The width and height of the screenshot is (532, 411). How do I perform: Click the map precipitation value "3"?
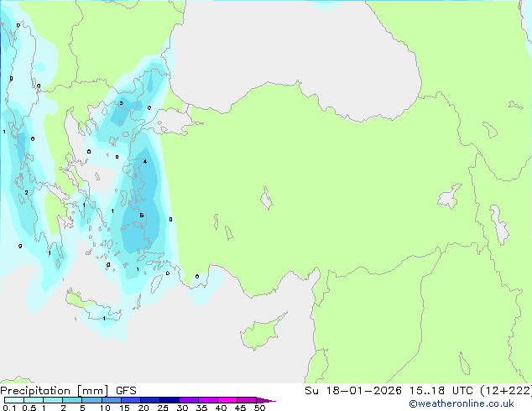[x=121, y=103]
